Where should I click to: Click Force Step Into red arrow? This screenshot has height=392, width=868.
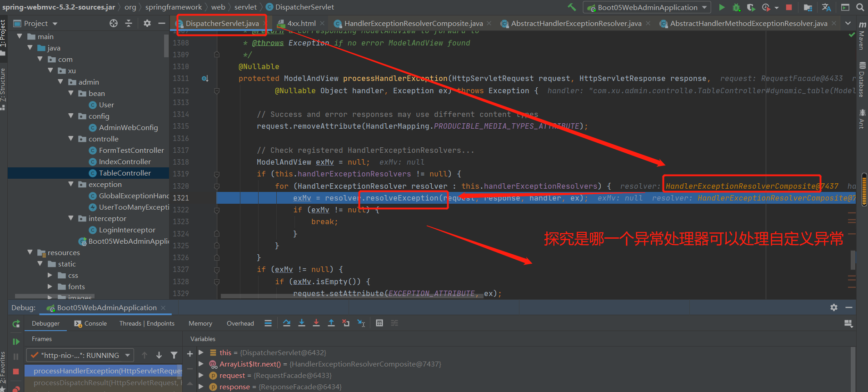[316, 323]
